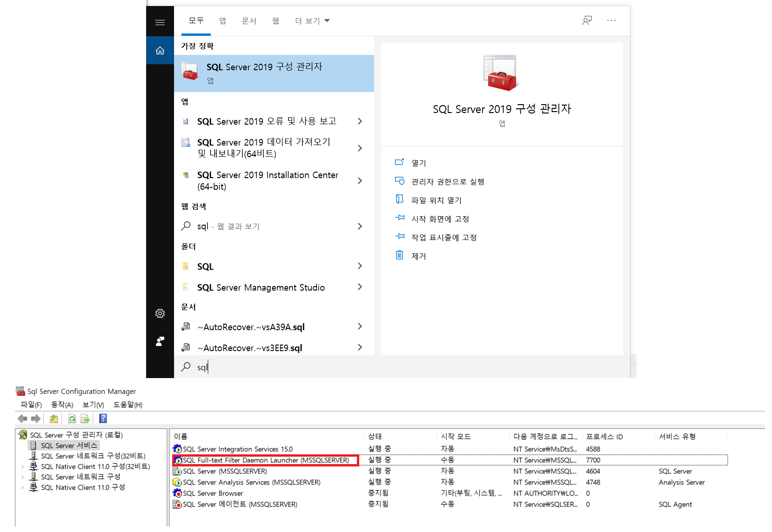Select SQL Server 네트워크 구성(32비트) in the tree
772x532 pixels.
(x=93, y=456)
